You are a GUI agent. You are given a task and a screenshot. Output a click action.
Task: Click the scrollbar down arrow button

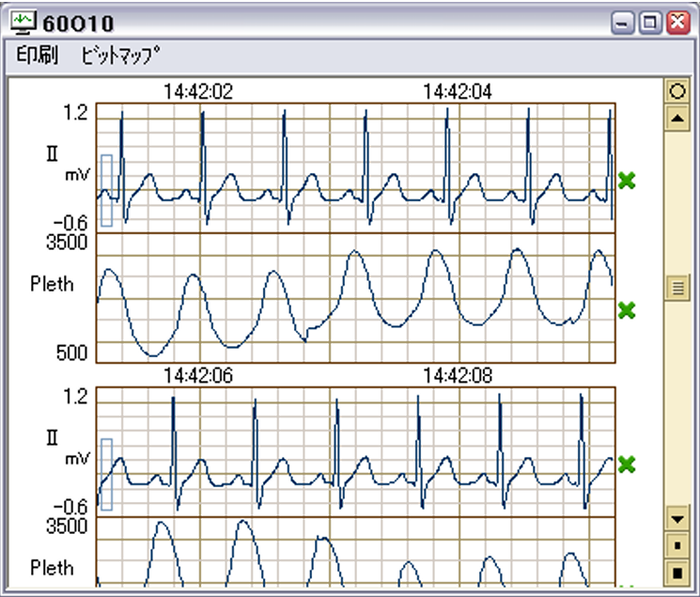(x=676, y=518)
